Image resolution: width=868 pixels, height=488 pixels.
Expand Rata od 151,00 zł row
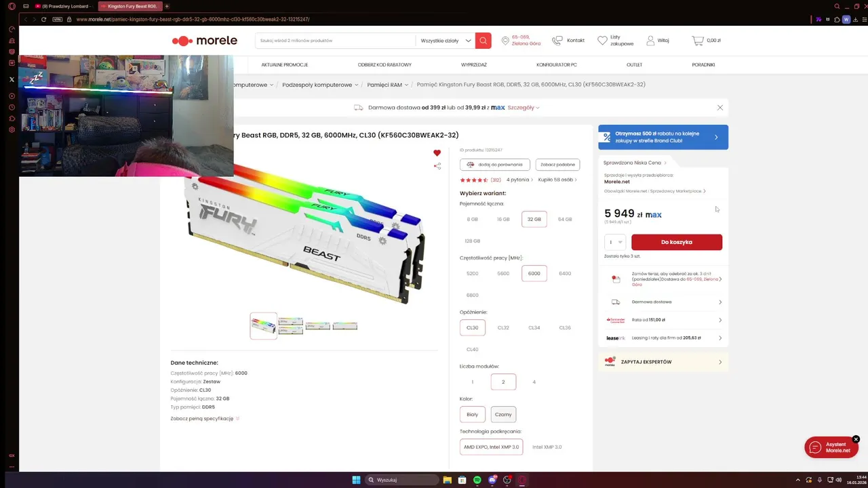point(663,320)
